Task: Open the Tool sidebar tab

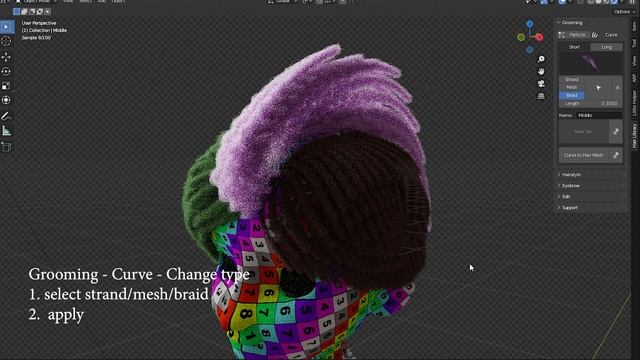Action: (x=634, y=43)
